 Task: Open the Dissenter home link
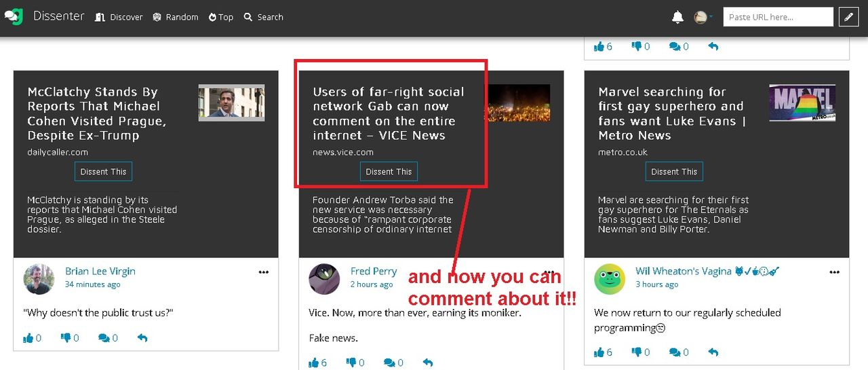59,16
